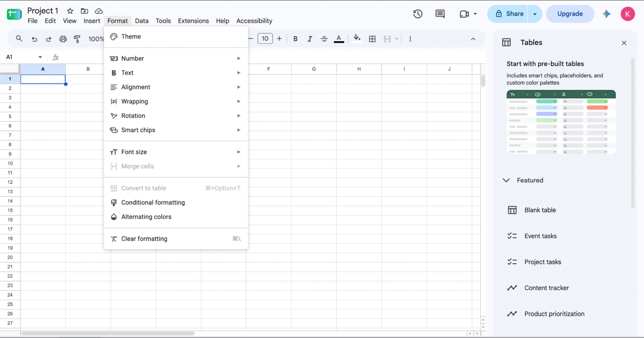Click the search magnifier icon in toolbar

pos(19,39)
